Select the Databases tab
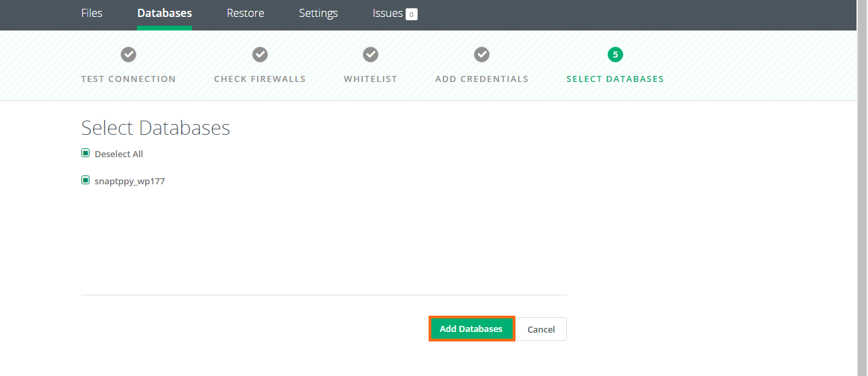The image size is (868, 376). [164, 14]
